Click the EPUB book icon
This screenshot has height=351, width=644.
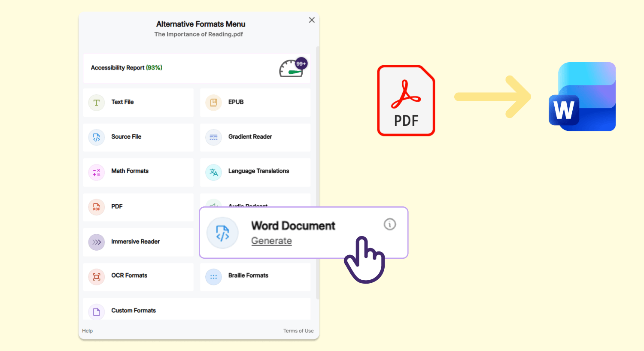(x=214, y=103)
